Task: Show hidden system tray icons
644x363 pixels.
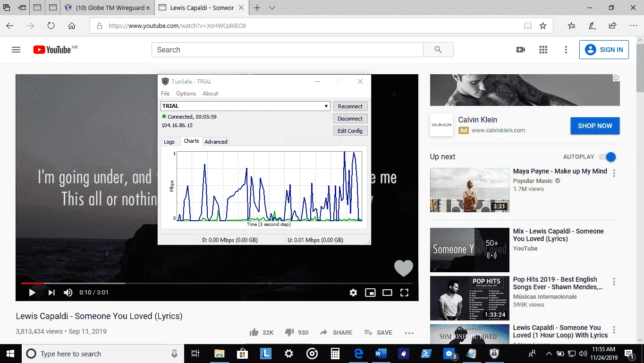Action: (549, 354)
